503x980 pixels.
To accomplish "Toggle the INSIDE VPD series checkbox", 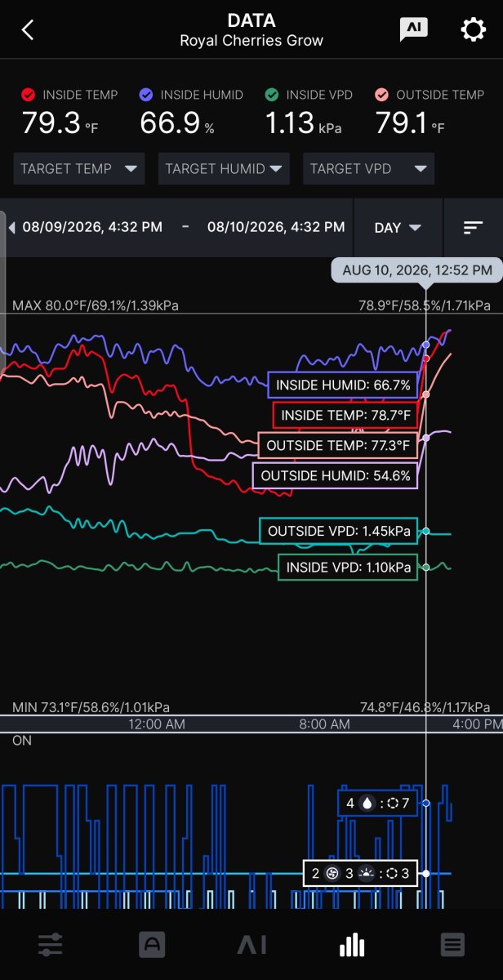I will (x=273, y=95).
